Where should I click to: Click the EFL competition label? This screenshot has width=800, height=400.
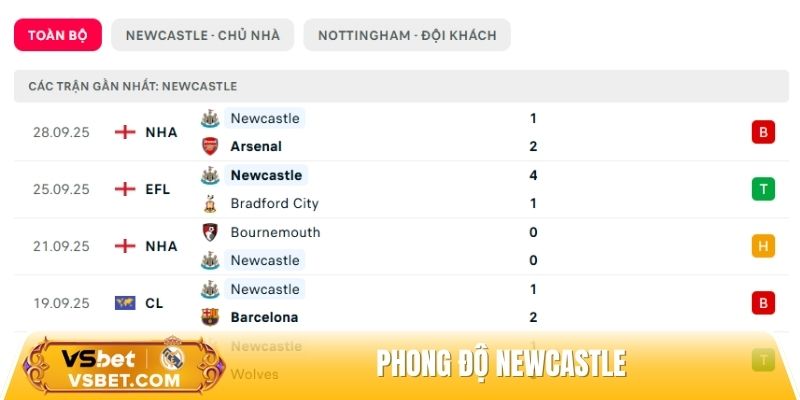click(x=158, y=189)
